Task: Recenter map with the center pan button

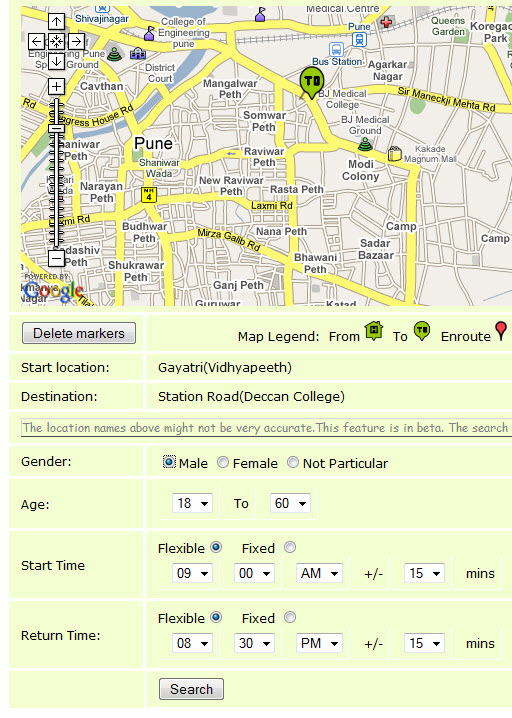Action: pos(56,41)
